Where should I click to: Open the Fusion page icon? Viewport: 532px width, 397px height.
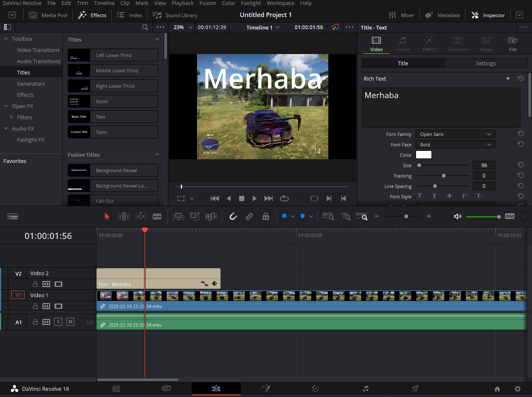click(266, 389)
